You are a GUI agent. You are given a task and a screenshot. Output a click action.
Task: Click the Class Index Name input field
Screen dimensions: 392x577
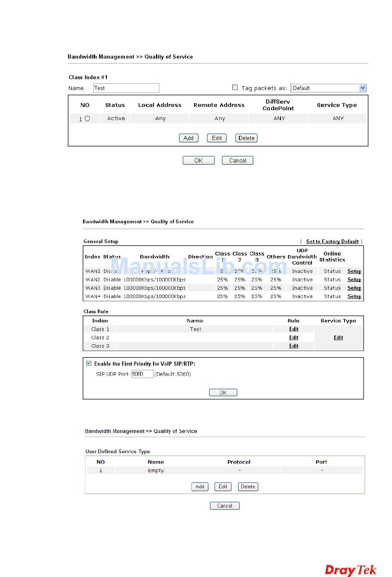[126, 88]
